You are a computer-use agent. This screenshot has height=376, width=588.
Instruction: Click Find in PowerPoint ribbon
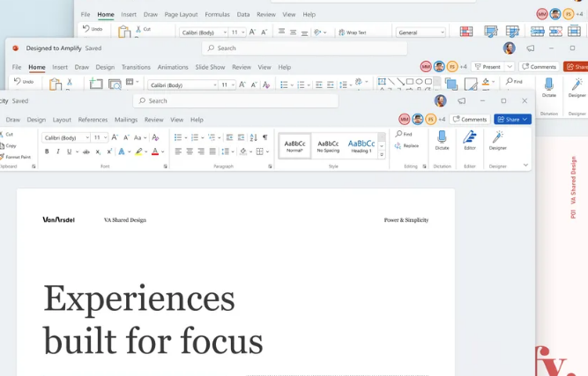[x=514, y=81]
